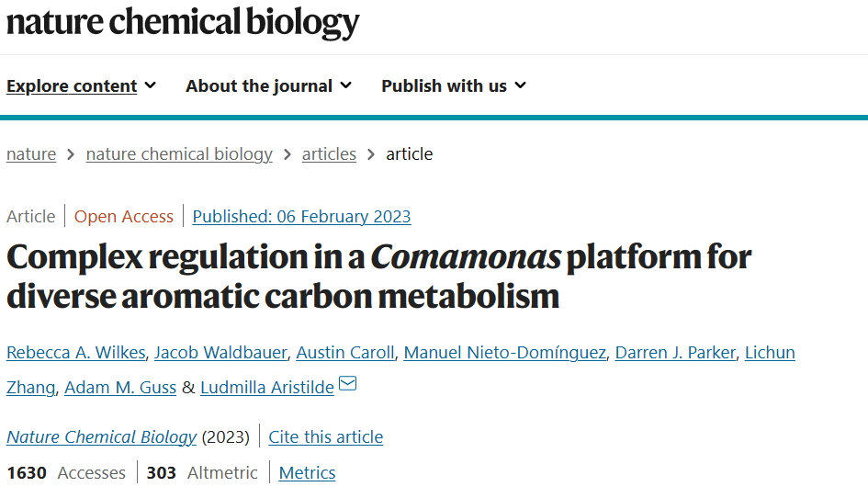Click Published: 06 February 2023 link
This screenshot has width=868, height=498.
[301, 216]
